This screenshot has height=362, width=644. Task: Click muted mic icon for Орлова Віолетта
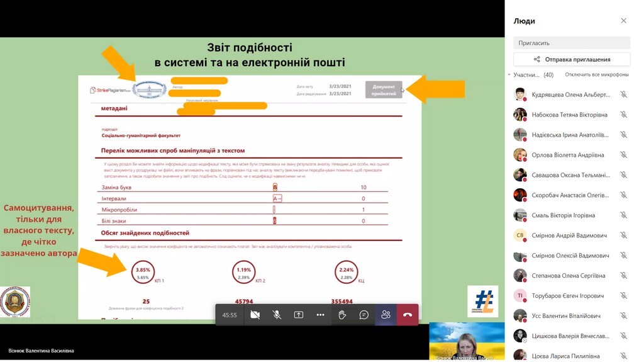[623, 155]
